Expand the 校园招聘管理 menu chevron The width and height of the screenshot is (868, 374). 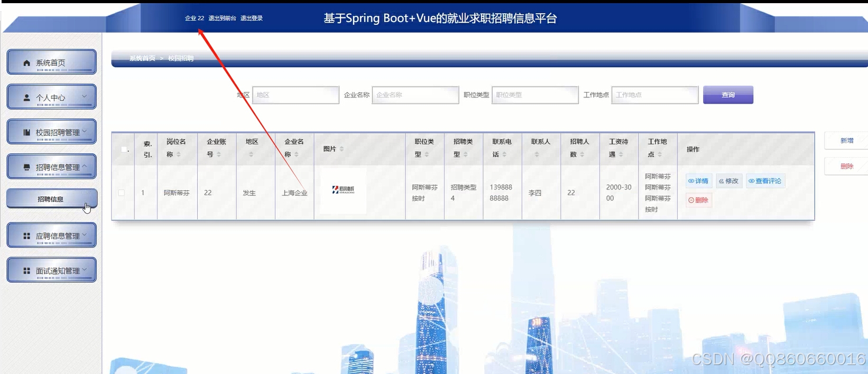click(85, 131)
